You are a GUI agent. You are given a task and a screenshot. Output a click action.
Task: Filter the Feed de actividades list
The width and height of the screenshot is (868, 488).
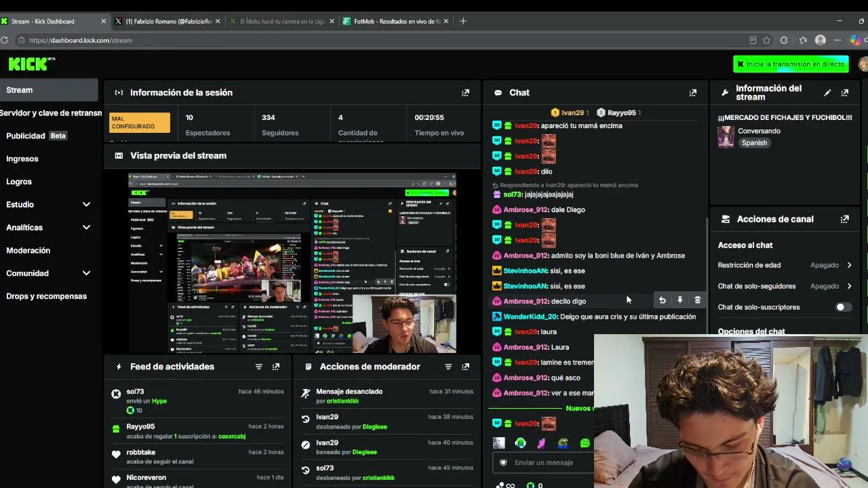(x=258, y=367)
